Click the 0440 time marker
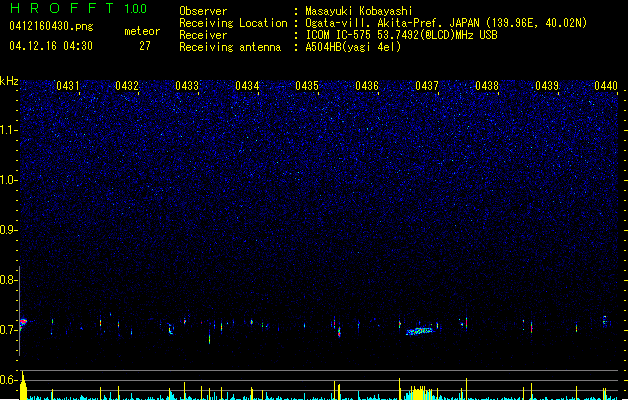Image resolution: width=629 pixels, height=400 pixels. click(x=606, y=86)
